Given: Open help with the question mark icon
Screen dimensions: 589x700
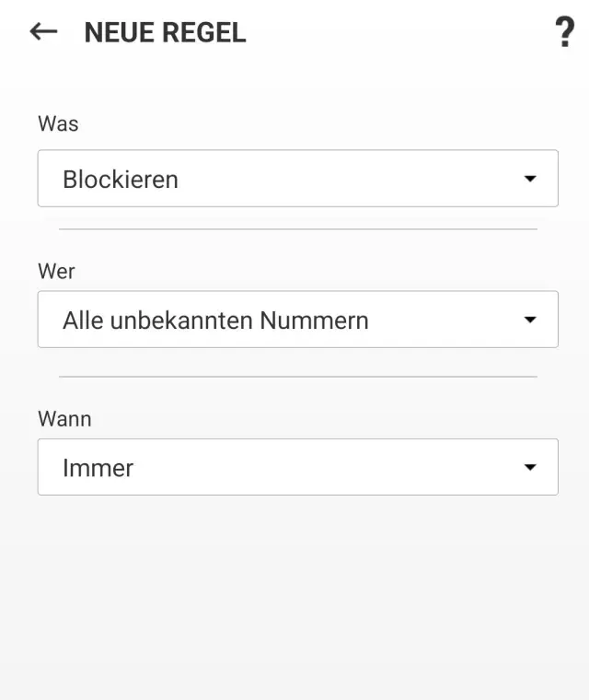Looking at the screenshot, I should click(564, 33).
